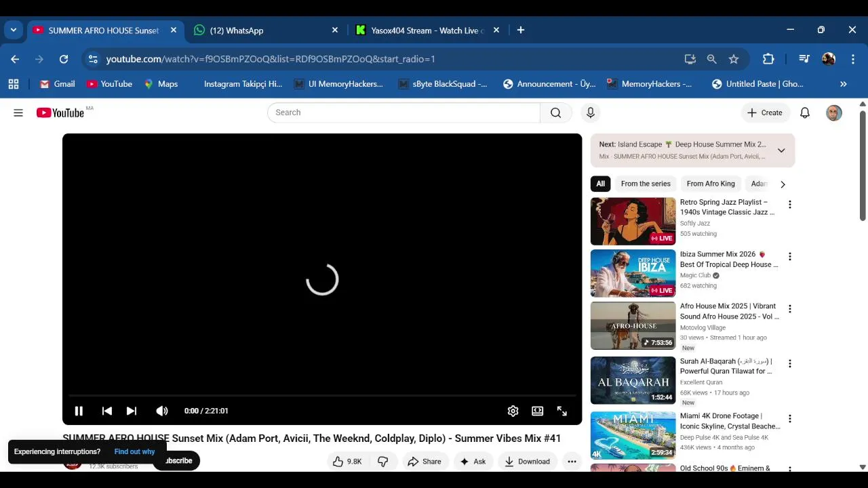Open the Ask AI button
Image resolution: width=868 pixels, height=488 pixels.
(x=473, y=462)
